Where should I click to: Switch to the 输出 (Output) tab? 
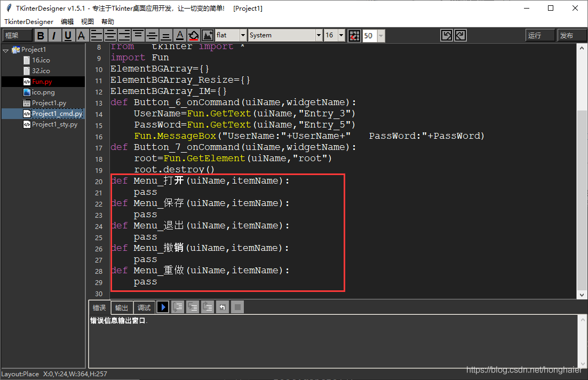pyautogui.click(x=122, y=308)
